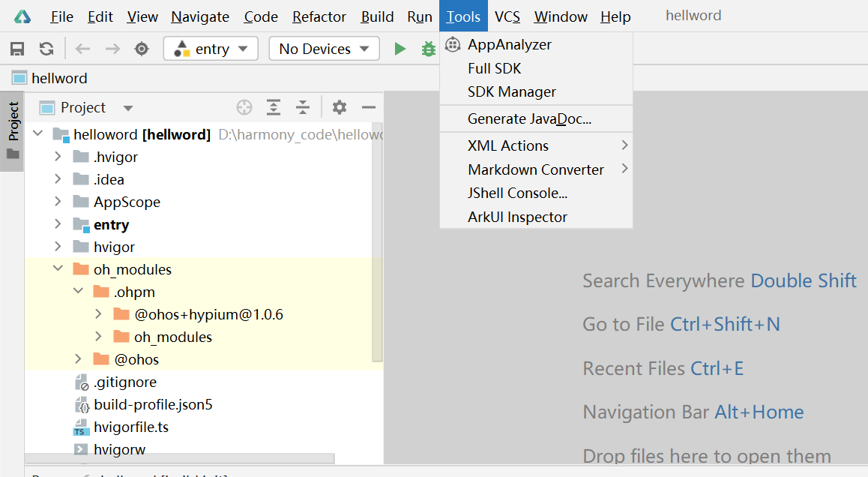Expand the AppScope folder
Viewport: 868px width, 477px height.
point(58,202)
